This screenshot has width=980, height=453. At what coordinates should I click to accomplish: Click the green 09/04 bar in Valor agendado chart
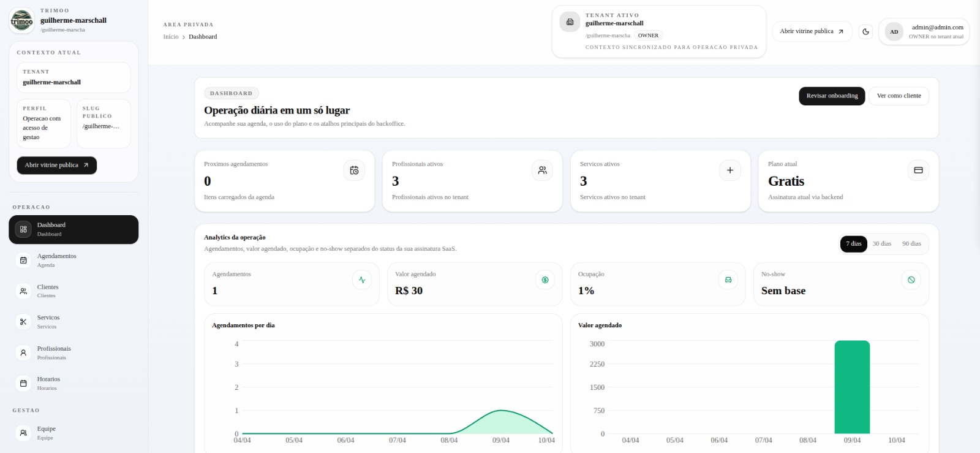pos(851,387)
